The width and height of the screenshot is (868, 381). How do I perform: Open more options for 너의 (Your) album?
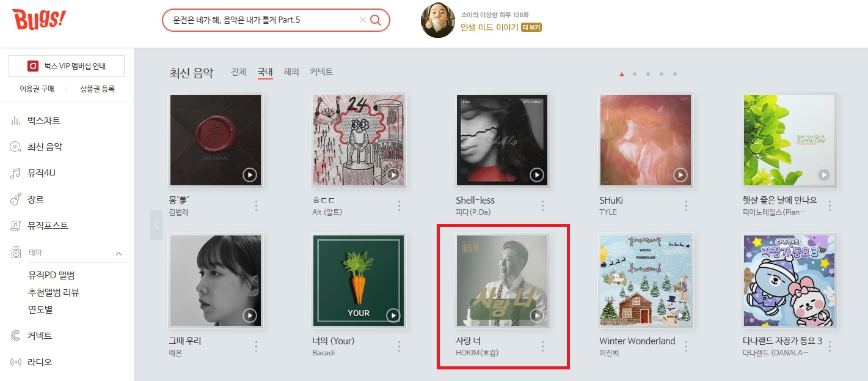click(399, 346)
